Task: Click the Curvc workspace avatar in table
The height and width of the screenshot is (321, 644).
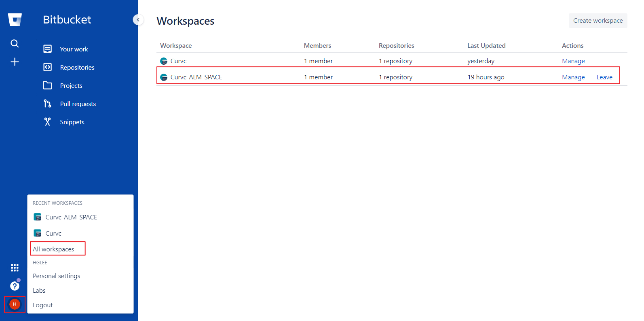Action: click(x=164, y=61)
